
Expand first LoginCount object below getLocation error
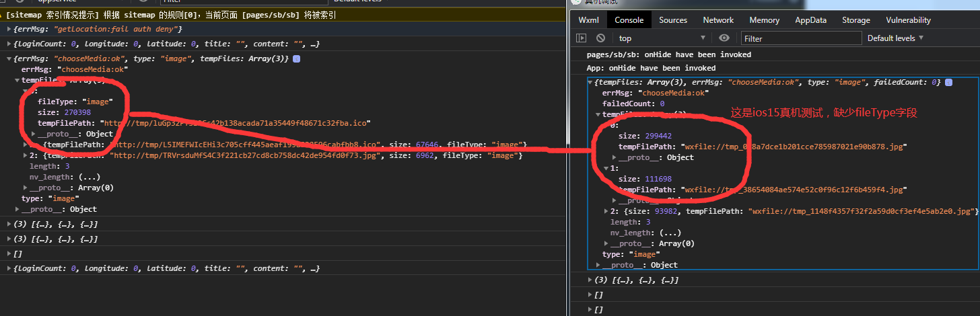[x=9, y=44]
